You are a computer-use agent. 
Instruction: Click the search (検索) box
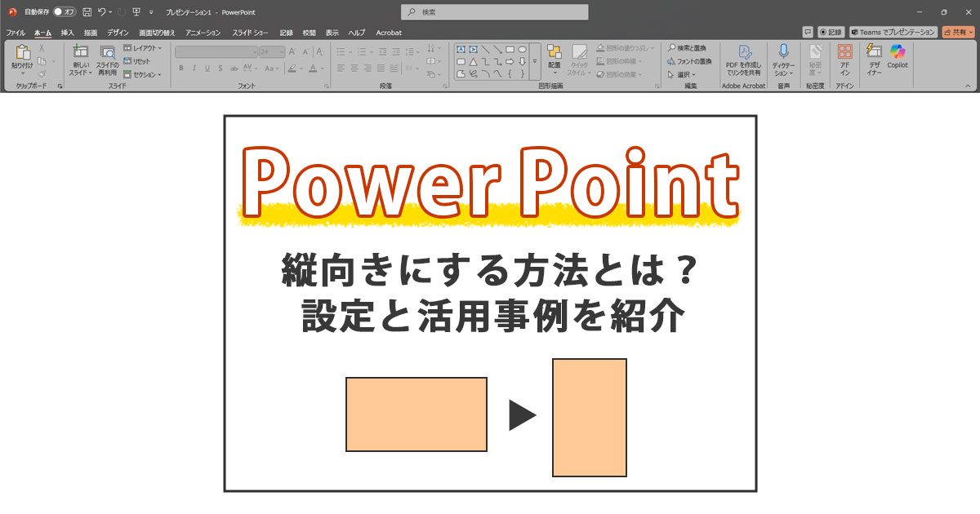click(494, 12)
